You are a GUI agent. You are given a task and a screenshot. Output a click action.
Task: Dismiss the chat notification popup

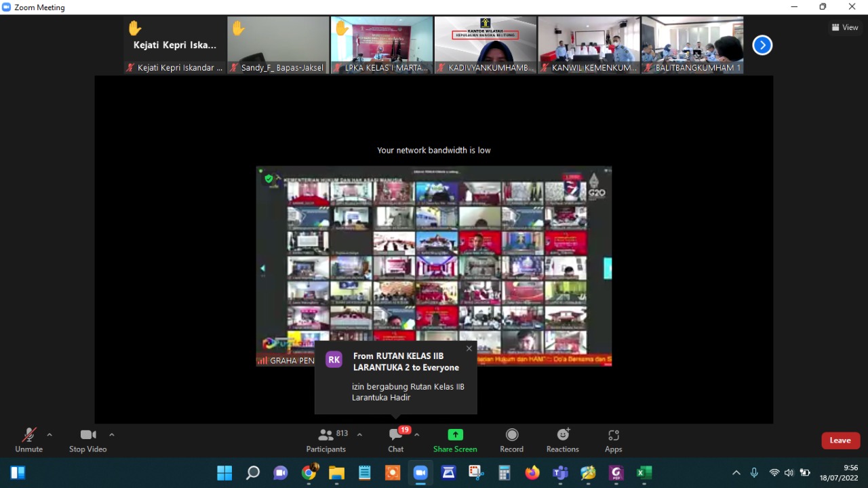coord(469,349)
